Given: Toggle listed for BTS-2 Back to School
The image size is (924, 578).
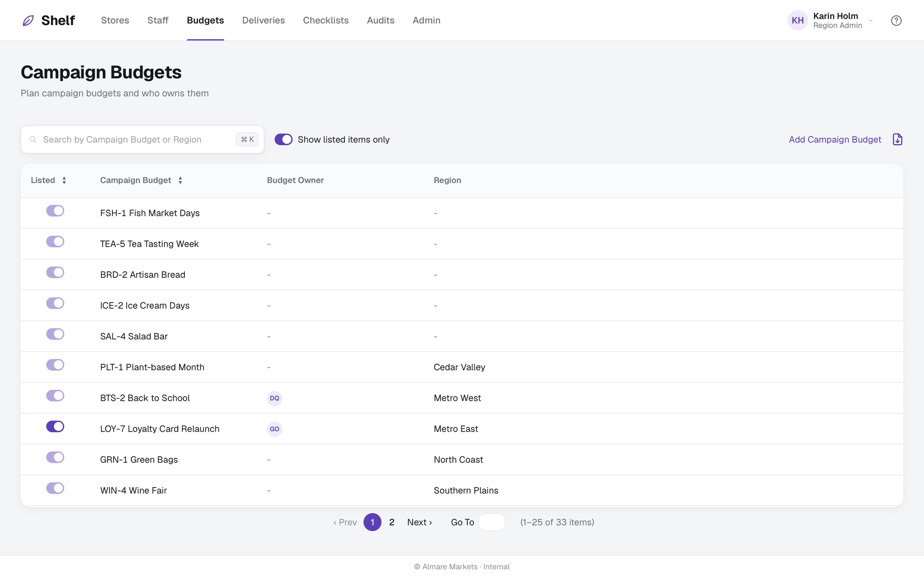Looking at the screenshot, I should [x=55, y=396].
